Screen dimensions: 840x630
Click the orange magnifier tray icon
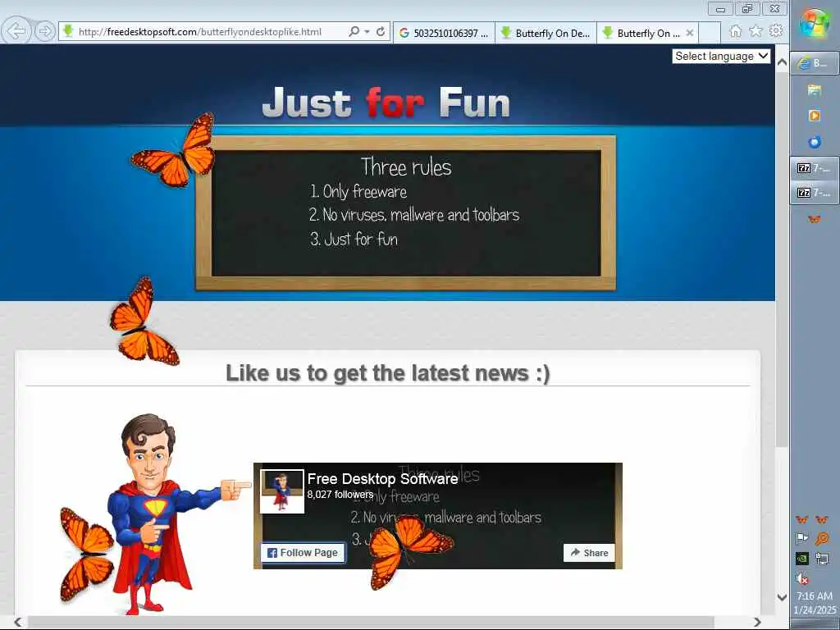(x=822, y=538)
